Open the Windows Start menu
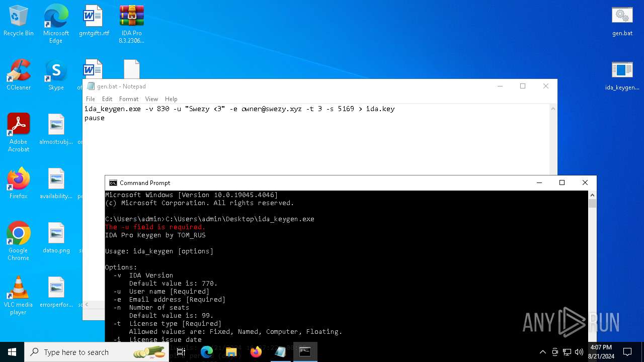644x362 pixels. pos(12,352)
